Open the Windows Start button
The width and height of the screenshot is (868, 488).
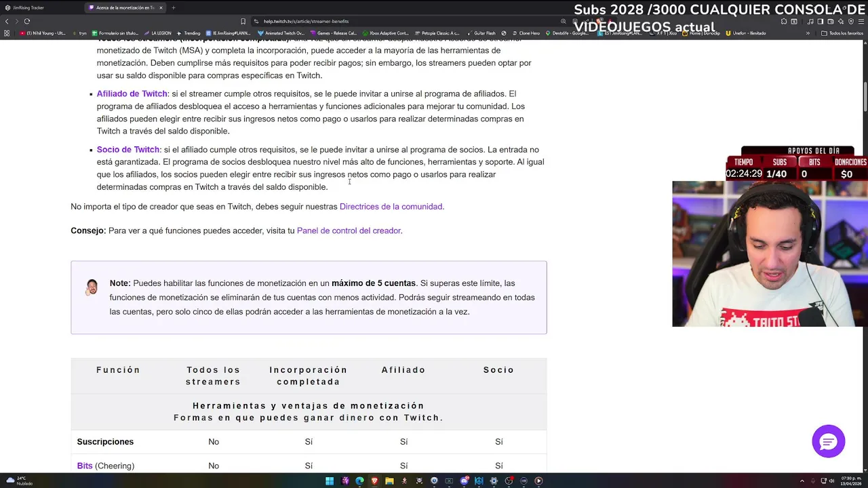330,481
